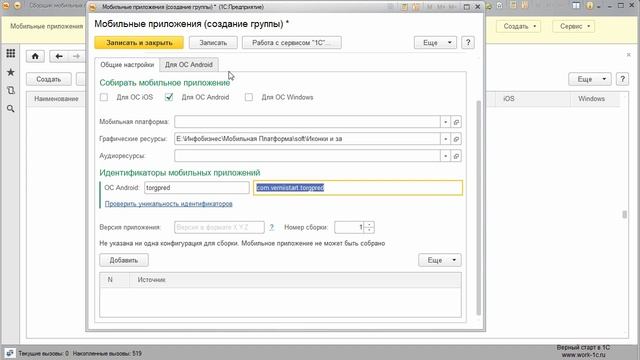640x360 pixels.
Task: Expand the Мобильная платформа dropdown arrow
Action: tap(446, 122)
